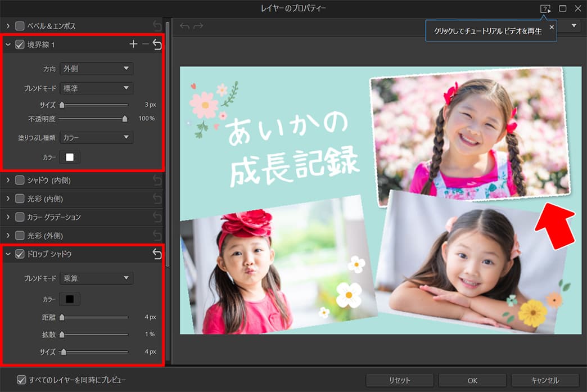
Task: Open the 方向 dropdown showing 外側
Action: click(x=96, y=69)
